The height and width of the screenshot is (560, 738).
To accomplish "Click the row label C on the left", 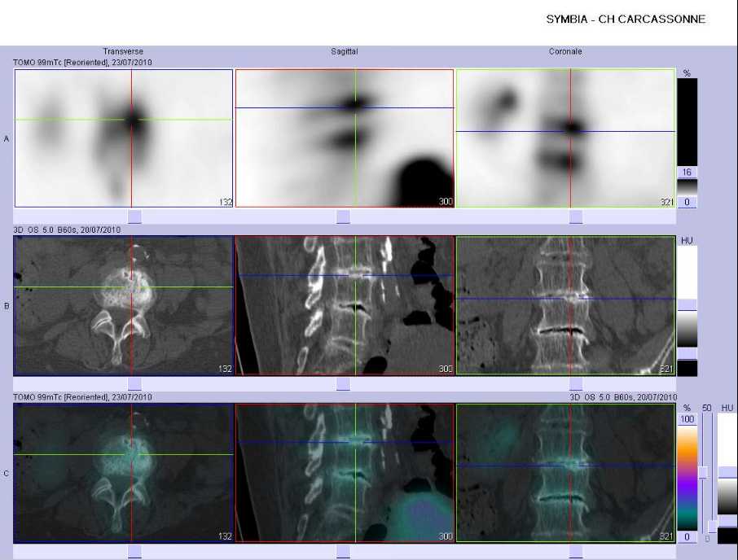I will (x=7, y=474).
